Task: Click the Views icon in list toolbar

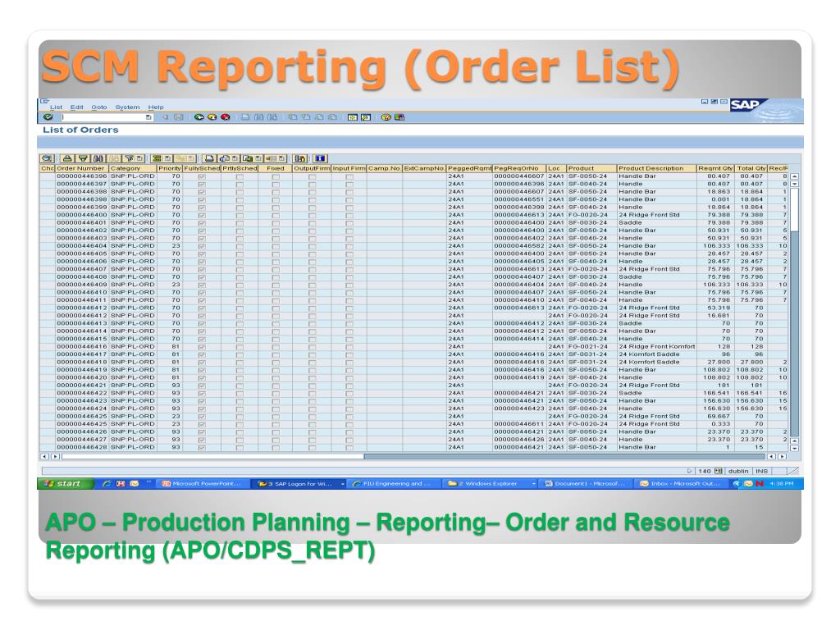Action: coord(225,158)
